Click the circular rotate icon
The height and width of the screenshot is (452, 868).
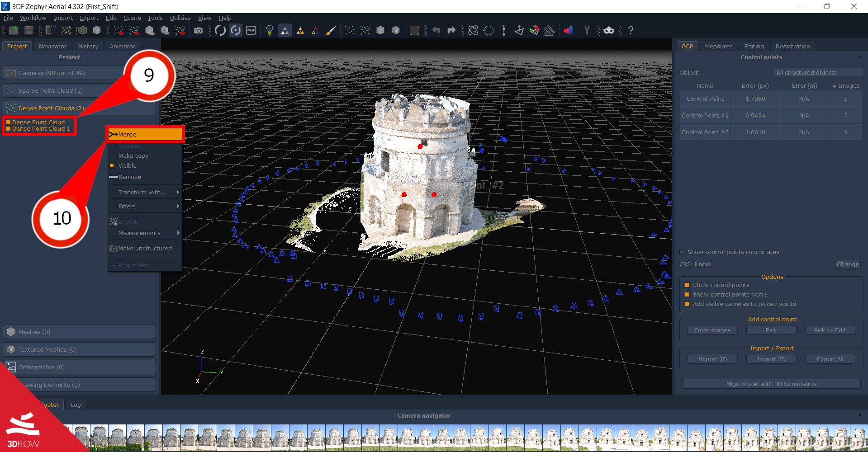click(489, 30)
